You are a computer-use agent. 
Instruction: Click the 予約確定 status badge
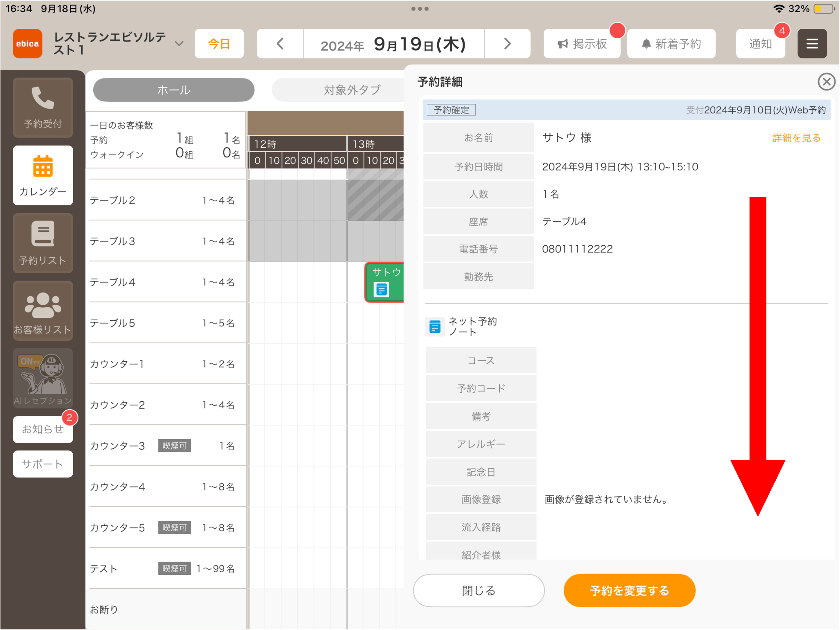pos(451,110)
